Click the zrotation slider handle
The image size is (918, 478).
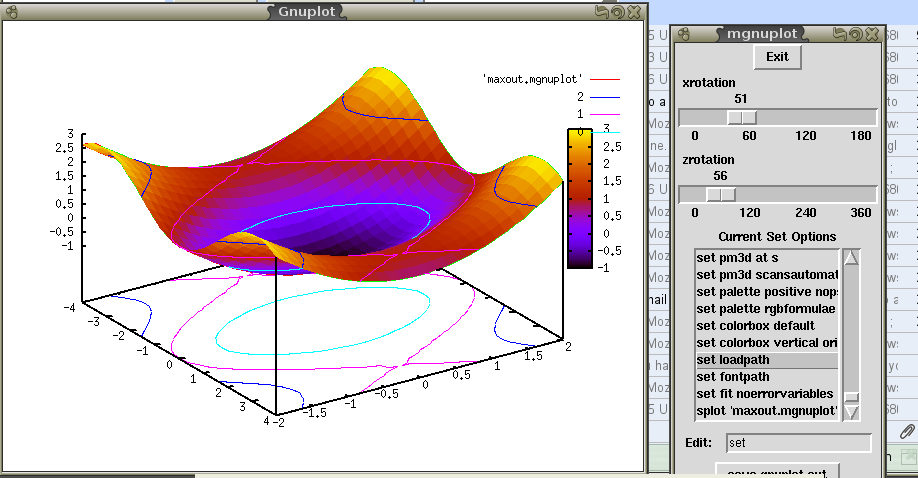721,194
